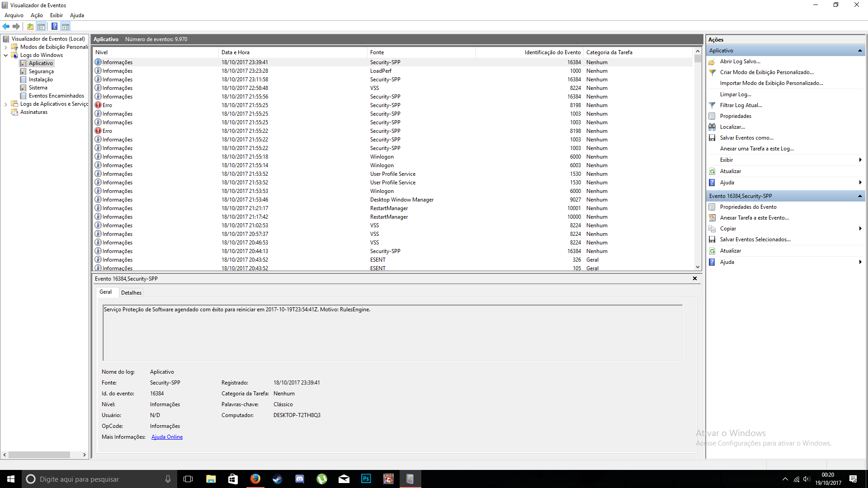Expand Logs de Aplicativos e Serviços node

5,104
